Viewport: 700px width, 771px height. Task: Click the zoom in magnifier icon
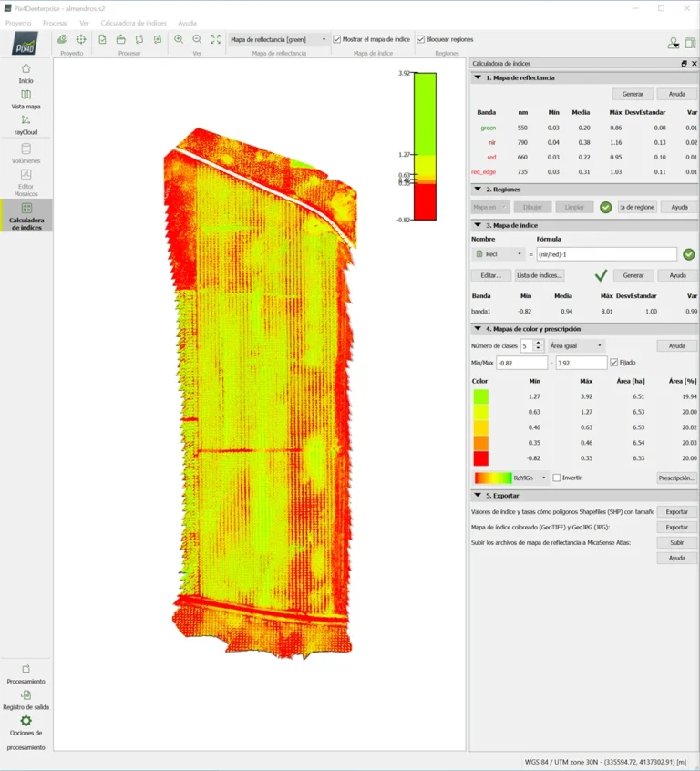[x=179, y=39]
